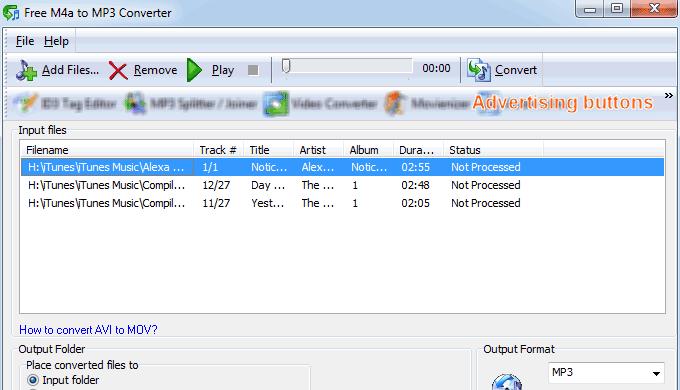680x390 pixels.
Task: Select the Alexa file row
Action: (343, 167)
